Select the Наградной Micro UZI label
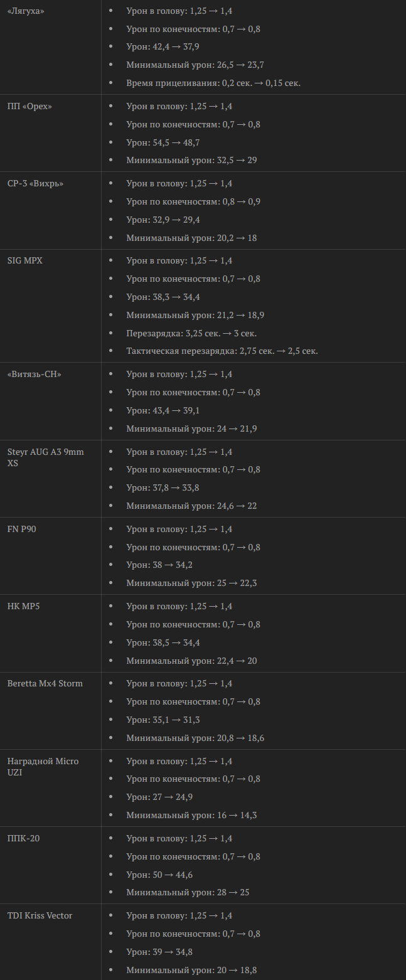The height and width of the screenshot is (980, 406). (x=43, y=767)
